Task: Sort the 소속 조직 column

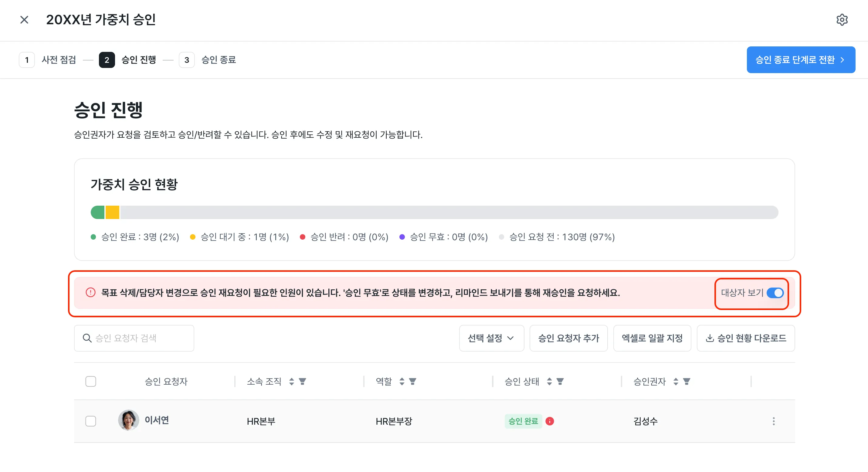Action: click(291, 381)
